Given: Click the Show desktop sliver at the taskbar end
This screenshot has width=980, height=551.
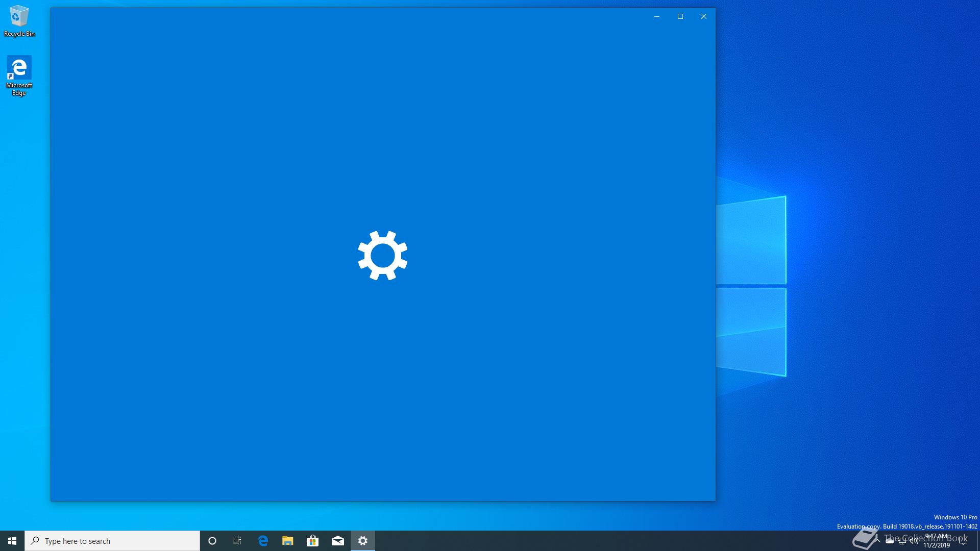Looking at the screenshot, I should tap(978, 541).
